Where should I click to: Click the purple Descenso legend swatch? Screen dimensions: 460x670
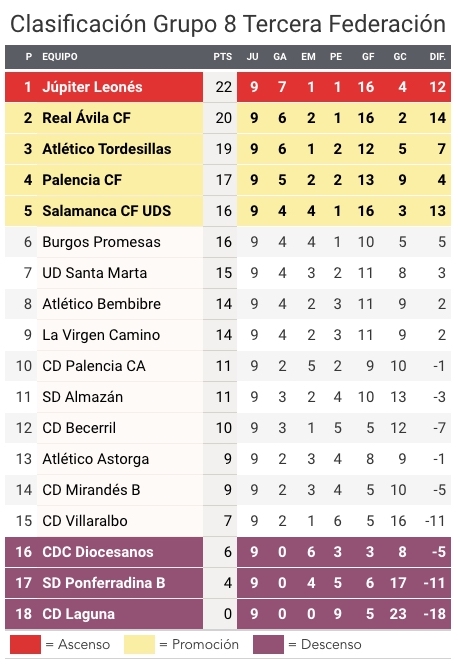pyautogui.click(x=268, y=644)
